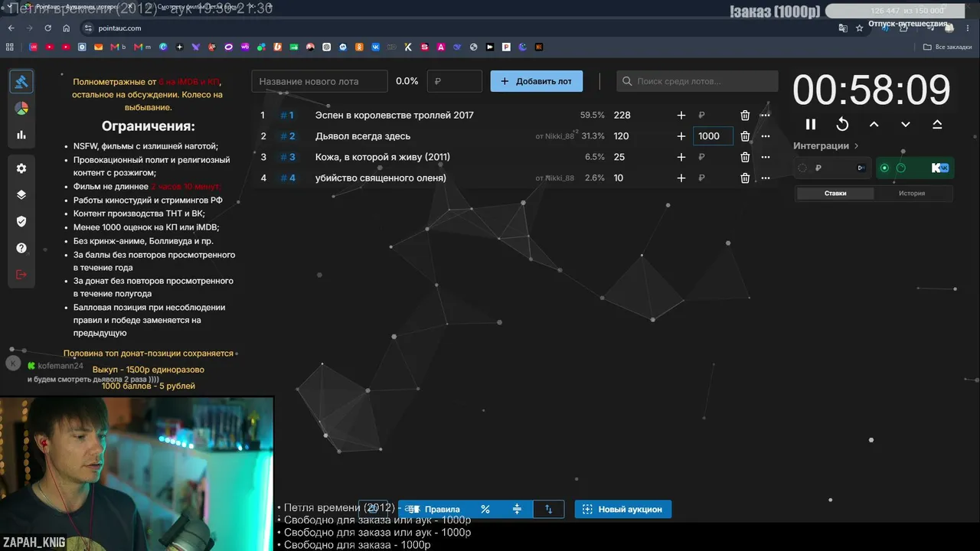This screenshot has width=980, height=551.
Task: Focus the new lot ruble amount field
Action: pos(455,81)
